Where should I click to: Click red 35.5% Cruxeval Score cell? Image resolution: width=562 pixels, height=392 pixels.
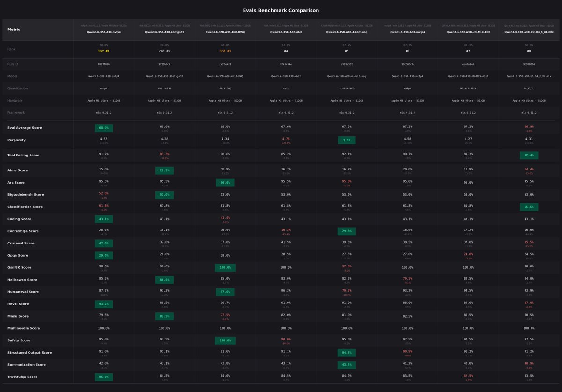(529, 242)
